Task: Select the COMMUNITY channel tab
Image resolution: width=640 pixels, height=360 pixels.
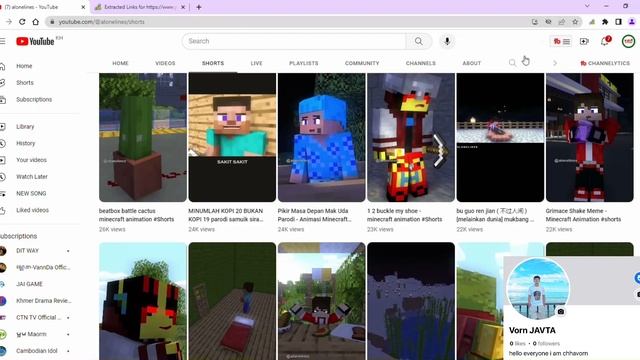Action: coord(362,63)
